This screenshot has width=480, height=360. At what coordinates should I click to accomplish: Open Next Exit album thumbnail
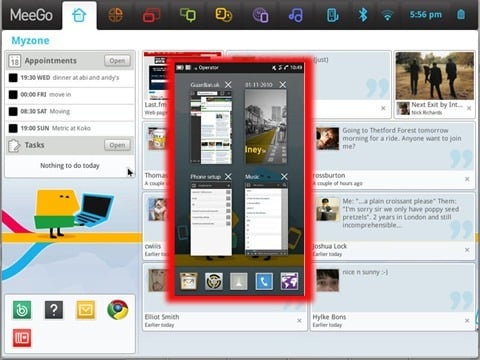pyautogui.click(x=435, y=76)
